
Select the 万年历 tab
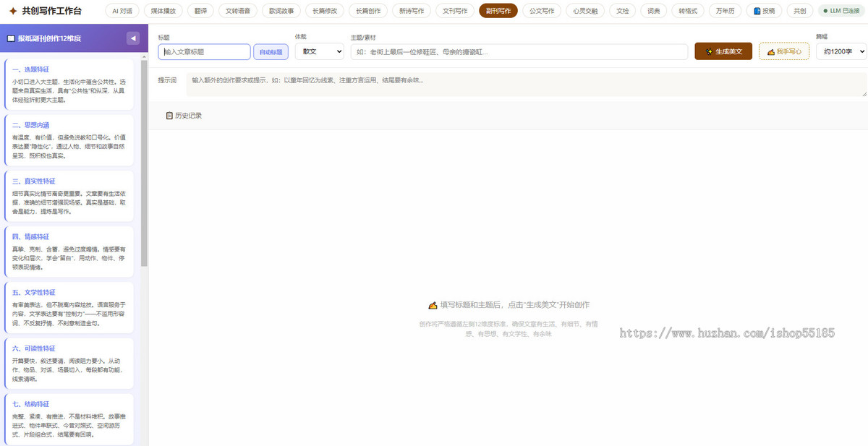pos(723,11)
